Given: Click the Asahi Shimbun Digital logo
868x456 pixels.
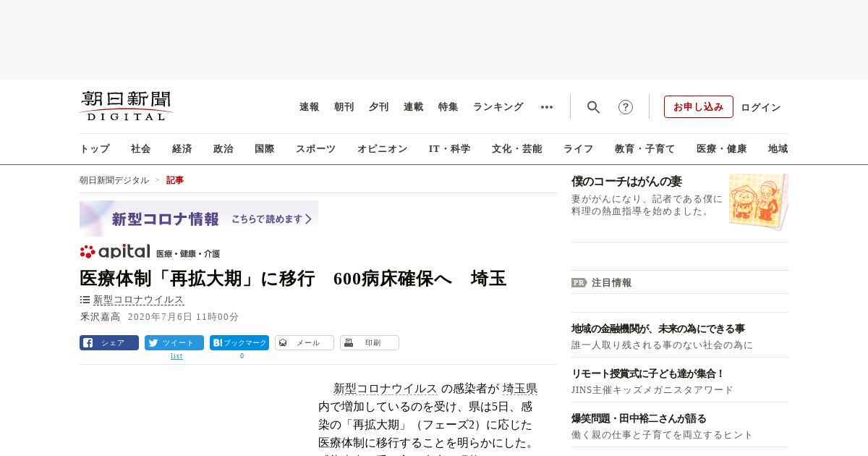Looking at the screenshot, I should 127,106.
